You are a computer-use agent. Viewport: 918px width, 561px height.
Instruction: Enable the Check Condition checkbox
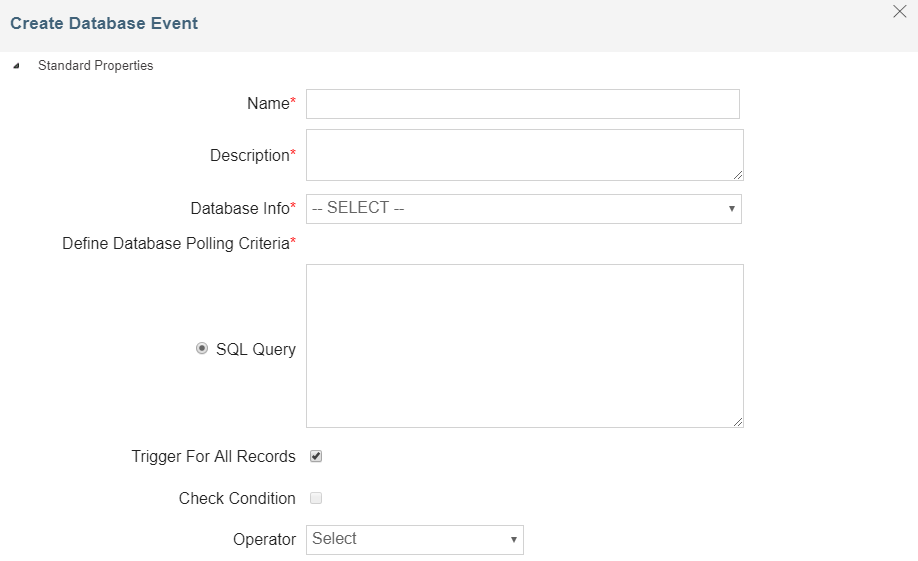coord(316,498)
